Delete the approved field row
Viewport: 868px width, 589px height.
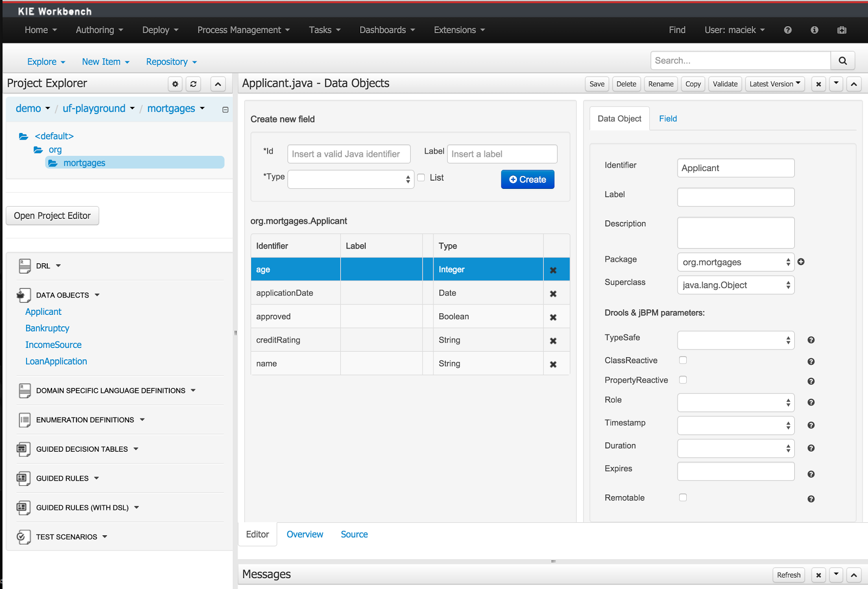pyautogui.click(x=553, y=317)
